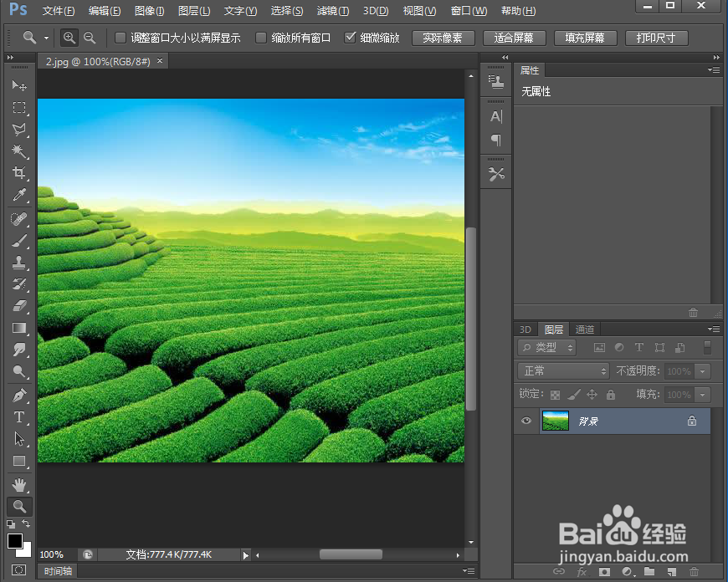Expand status bar info arrow
This screenshot has height=582, width=728.
point(246,554)
